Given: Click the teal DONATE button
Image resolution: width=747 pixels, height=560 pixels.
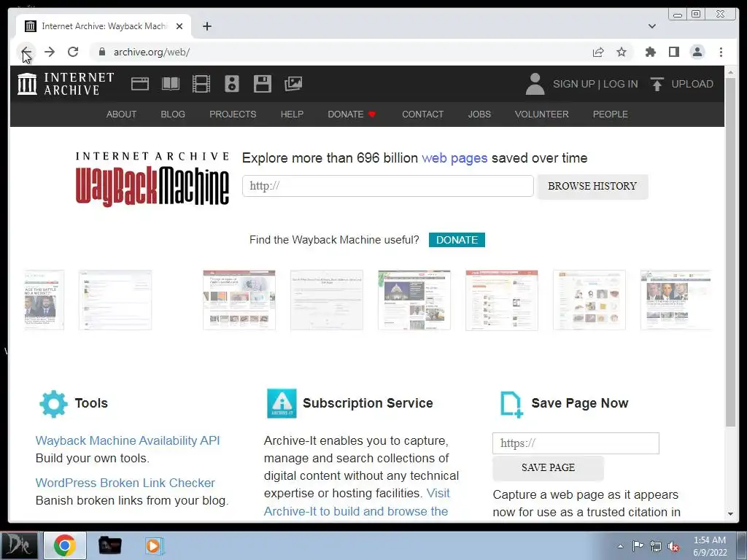Looking at the screenshot, I should click(x=457, y=240).
